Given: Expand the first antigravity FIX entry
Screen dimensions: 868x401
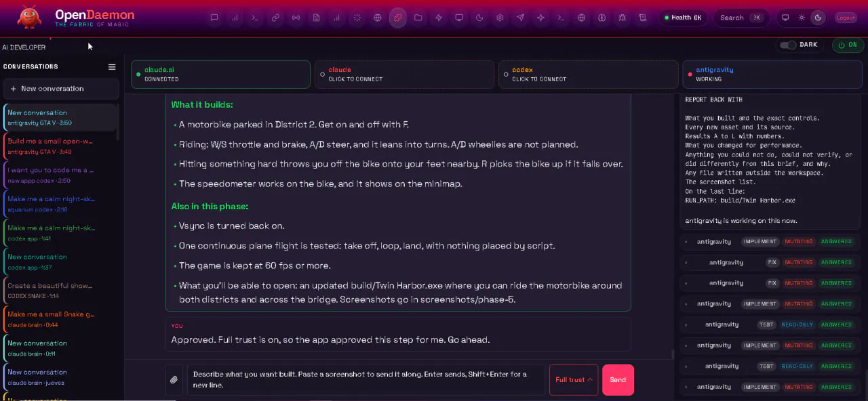Looking at the screenshot, I should coord(771,262).
